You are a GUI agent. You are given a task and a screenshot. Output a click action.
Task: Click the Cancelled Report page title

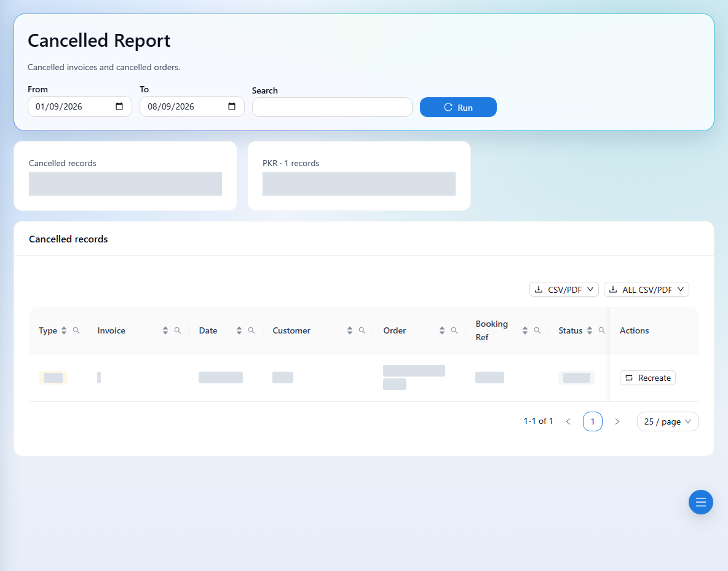pos(99,41)
